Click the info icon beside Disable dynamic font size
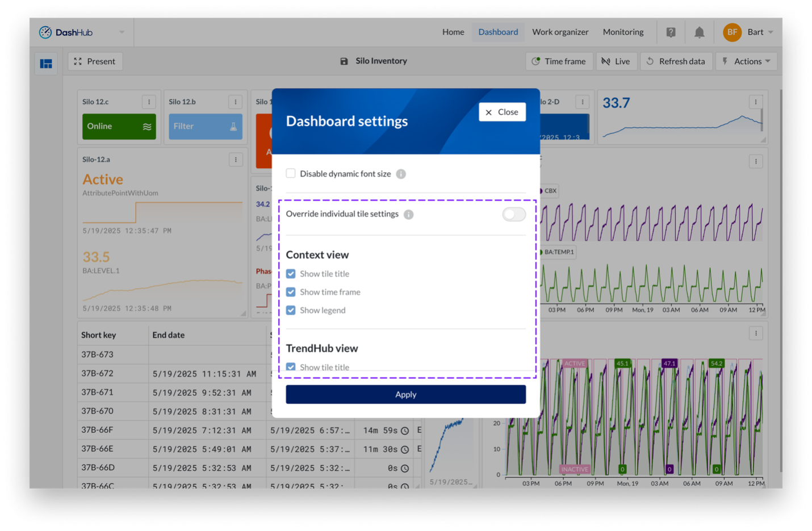 pos(401,174)
